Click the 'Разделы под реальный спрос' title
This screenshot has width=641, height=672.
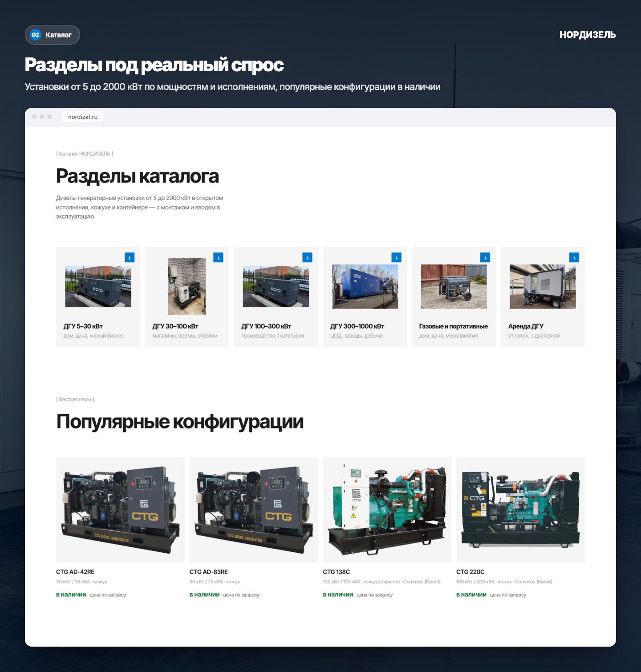pyautogui.click(x=154, y=65)
